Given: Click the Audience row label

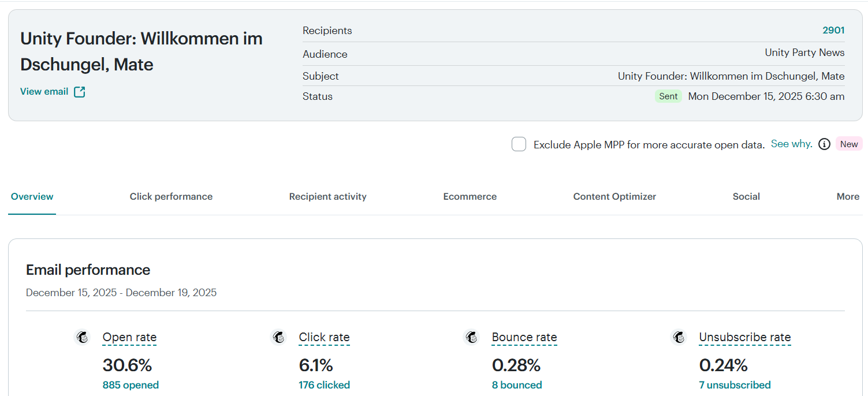Looking at the screenshot, I should (325, 54).
